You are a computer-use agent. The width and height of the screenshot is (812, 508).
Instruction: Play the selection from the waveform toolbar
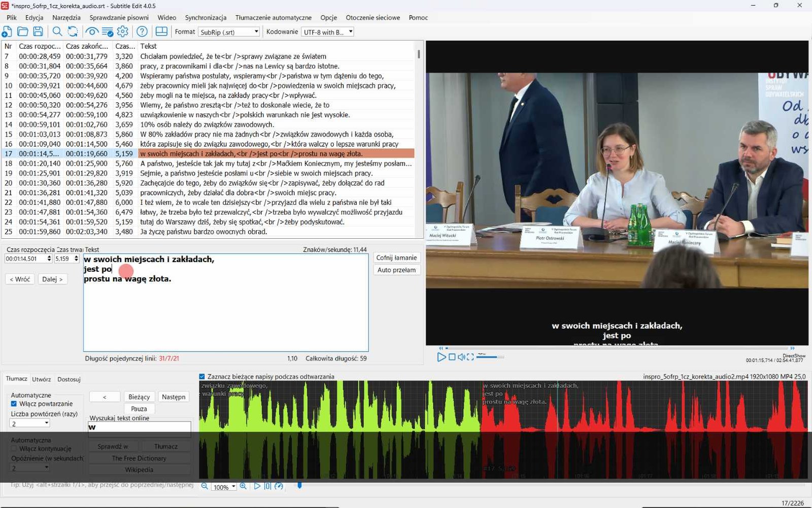click(x=257, y=486)
